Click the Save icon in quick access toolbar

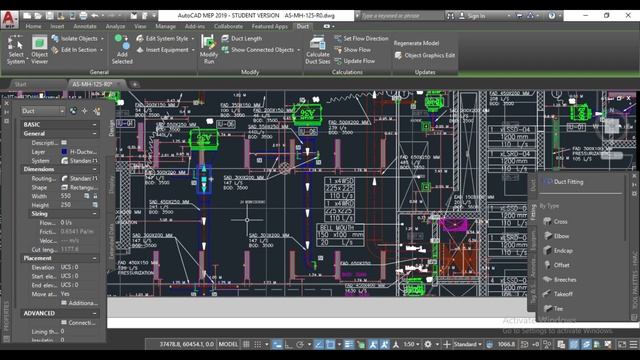(49, 16)
